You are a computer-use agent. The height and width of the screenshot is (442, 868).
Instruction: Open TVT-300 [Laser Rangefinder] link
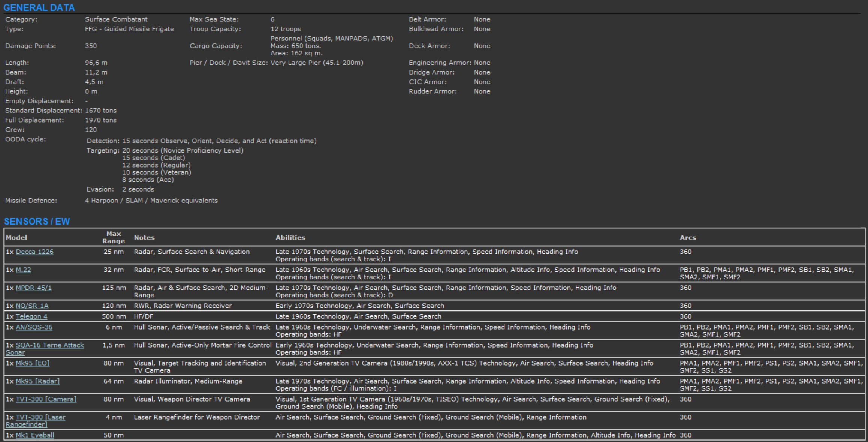click(40, 417)
